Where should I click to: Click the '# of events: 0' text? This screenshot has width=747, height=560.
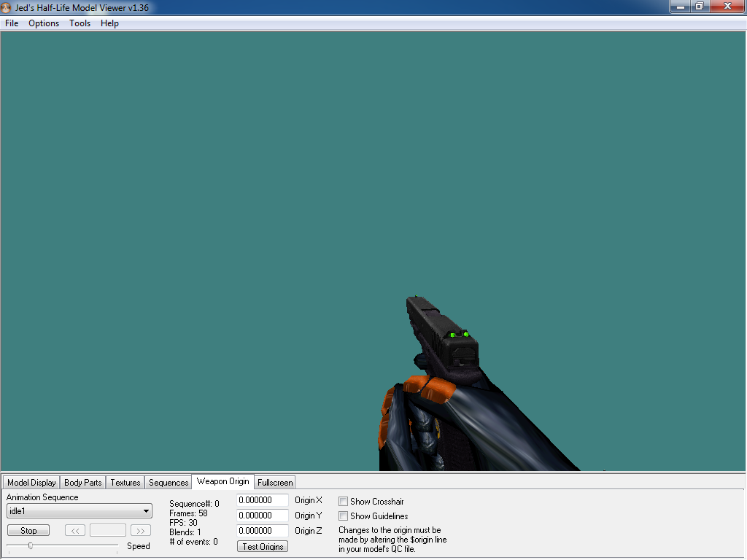[x=194, y=542]
